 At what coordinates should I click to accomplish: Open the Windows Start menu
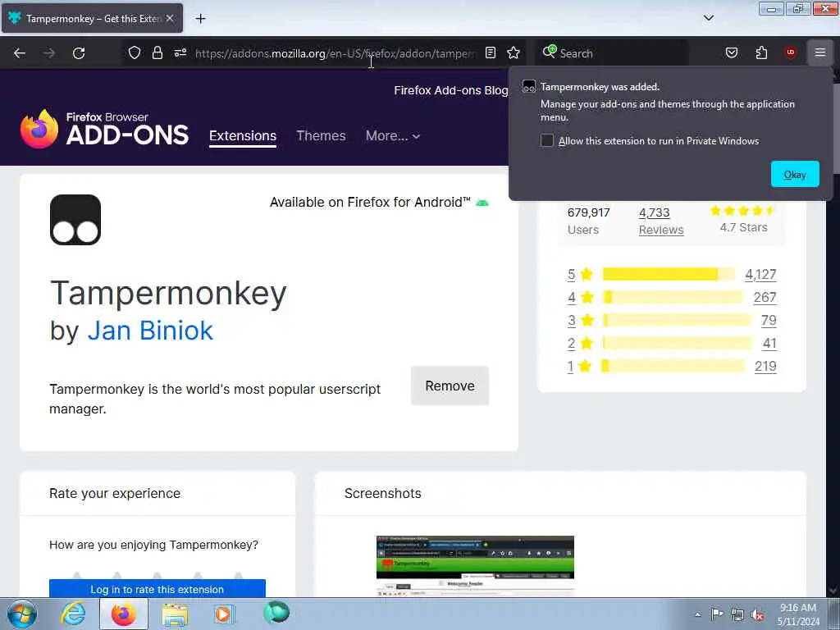tap(21, 614)
